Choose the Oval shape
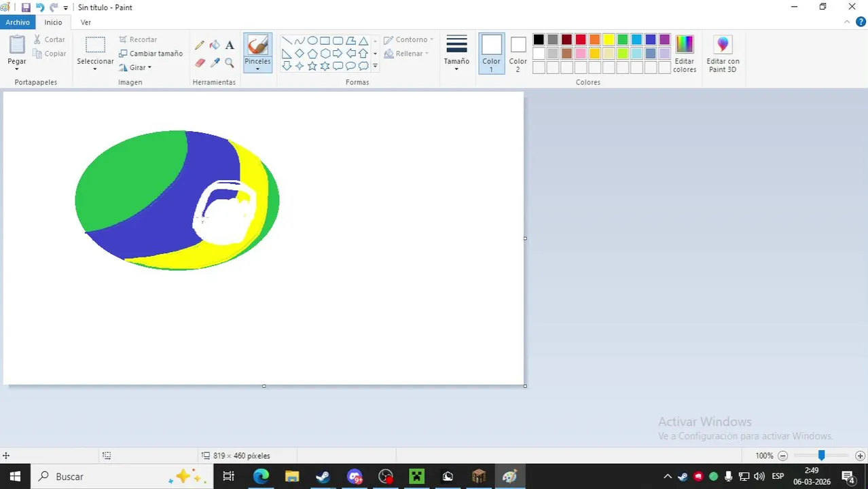Screen dimensions: 868x489 point(312,41)
